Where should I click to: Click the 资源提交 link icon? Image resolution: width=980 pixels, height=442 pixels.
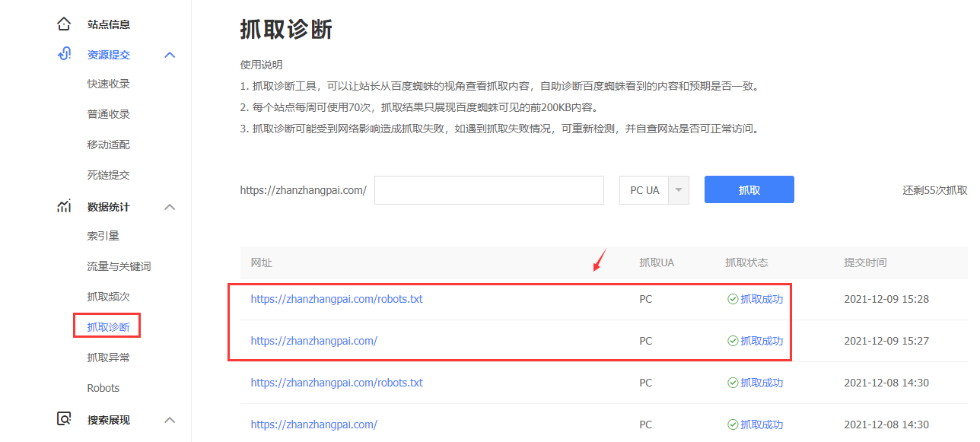pyautogui.click(x=65, y=55)
